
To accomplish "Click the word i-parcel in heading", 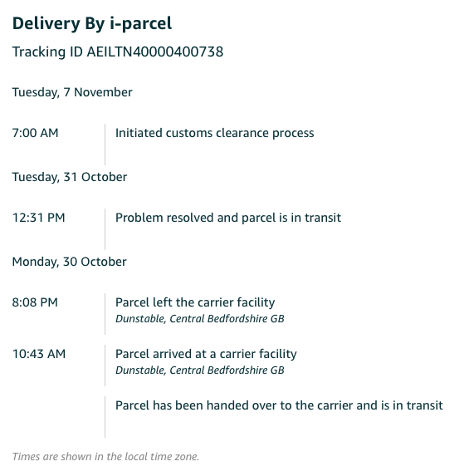I will click(141, 24).
